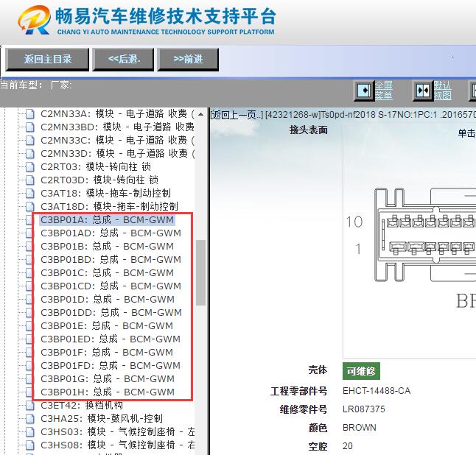This screenshot has width=476, height=455.
Task: Select tree item C3BP01AD 总成 BCM-GWM
Action: (x=111, y=233)
